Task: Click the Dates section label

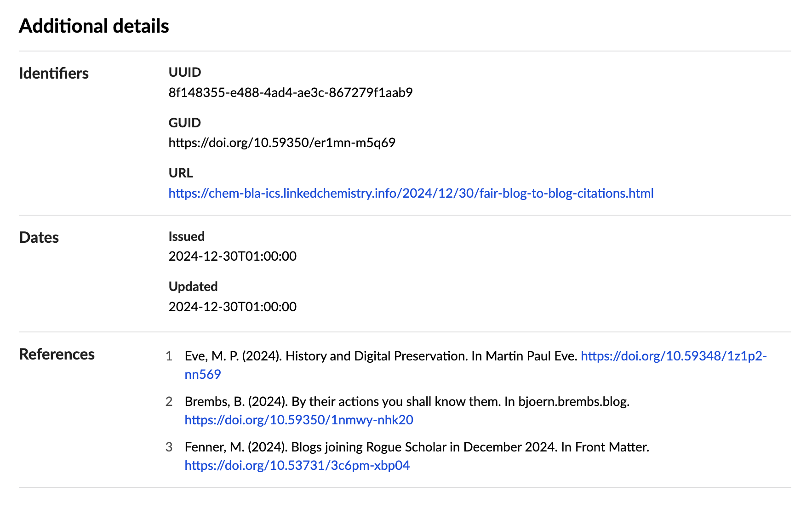Action: (39, 238)
